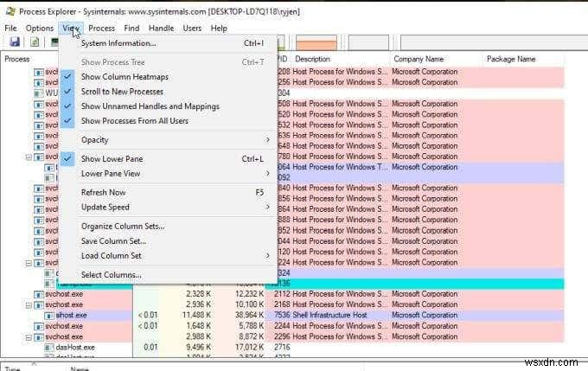The width and height of the screenshot is (588, 371).
Task: Open the Options menu
Action: coord(40,29)
